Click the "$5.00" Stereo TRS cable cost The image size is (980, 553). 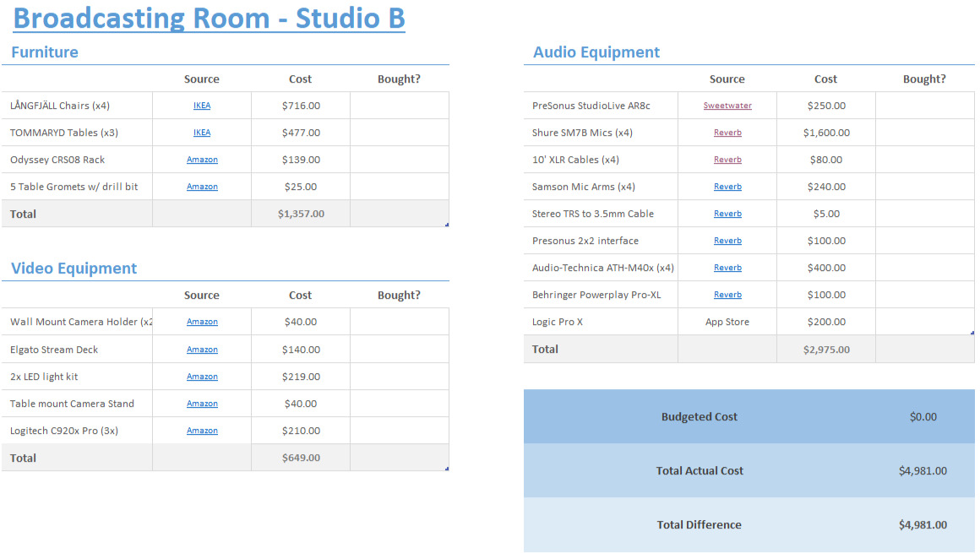[x=826, y=214]
